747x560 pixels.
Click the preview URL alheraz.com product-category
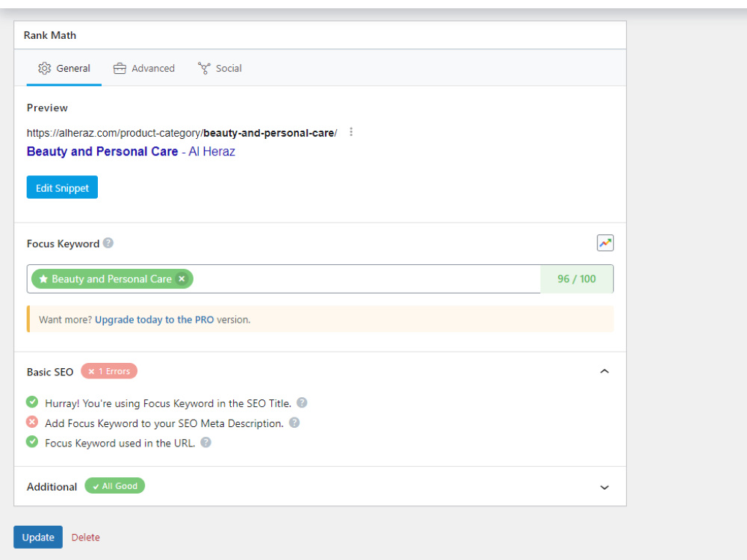[182, 133]
